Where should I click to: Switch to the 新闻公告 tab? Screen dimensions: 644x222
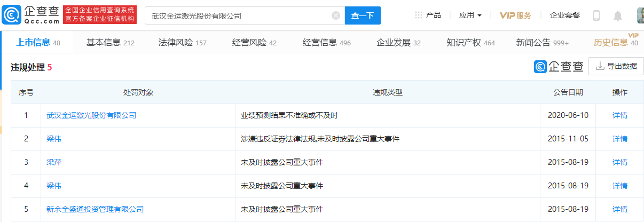point(543,43)
